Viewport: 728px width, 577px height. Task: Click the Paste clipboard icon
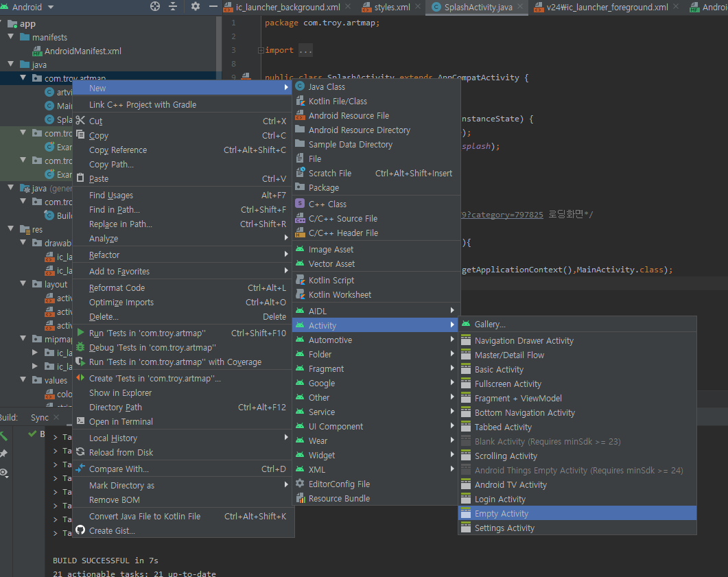point(80,178)
